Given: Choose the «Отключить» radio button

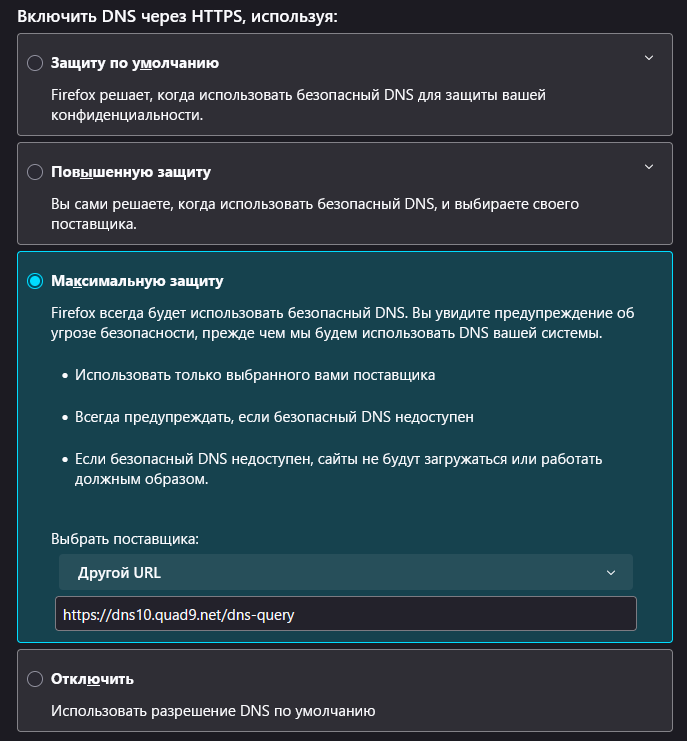Looking at the screenshot, I should (x=35, y=679).
